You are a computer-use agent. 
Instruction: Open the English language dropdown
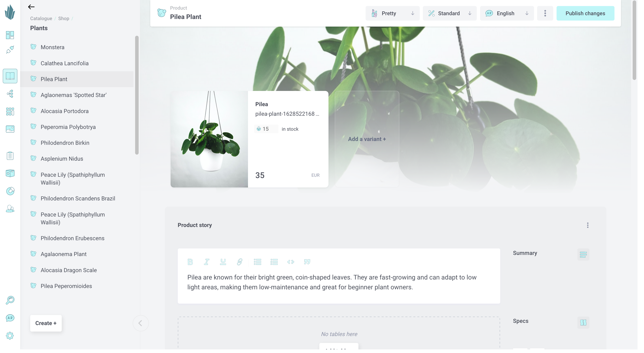(507, 13)
